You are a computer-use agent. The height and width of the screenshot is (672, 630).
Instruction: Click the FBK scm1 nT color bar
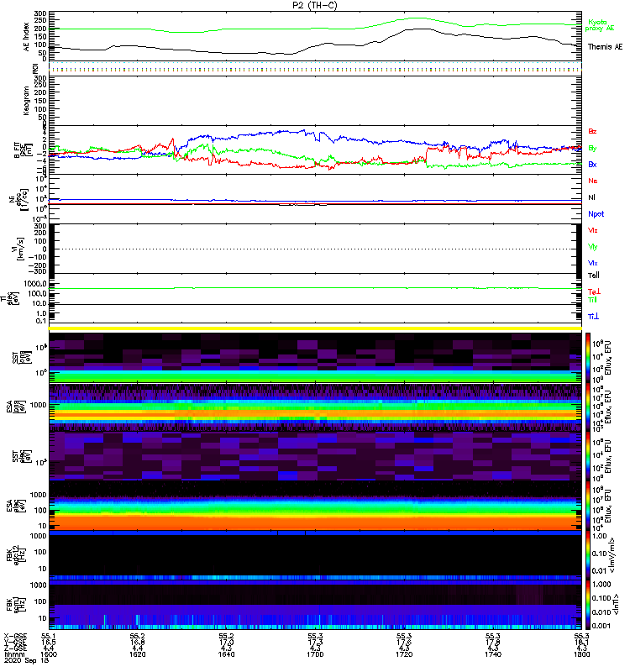click(587, 605)
